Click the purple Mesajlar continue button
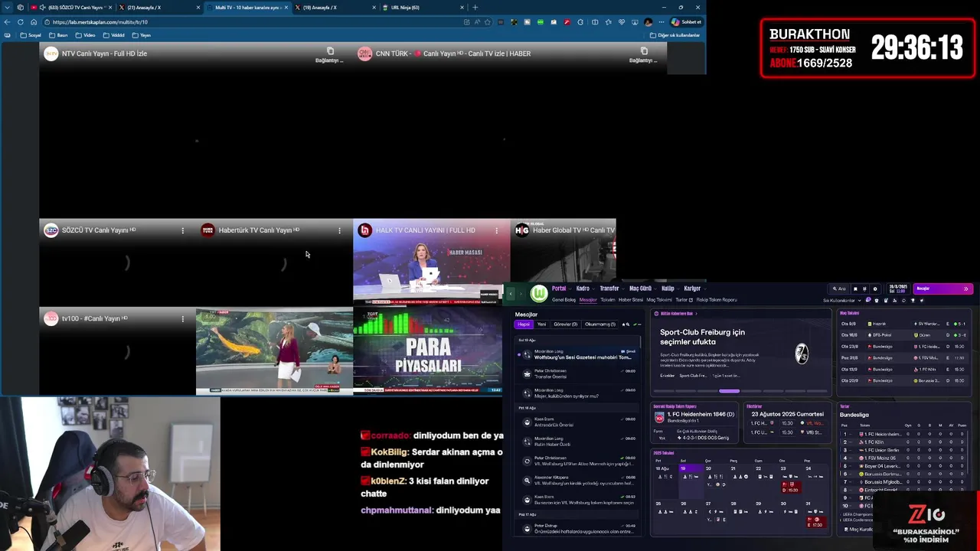The image size is (980, 551). click(x=942, y=289)
